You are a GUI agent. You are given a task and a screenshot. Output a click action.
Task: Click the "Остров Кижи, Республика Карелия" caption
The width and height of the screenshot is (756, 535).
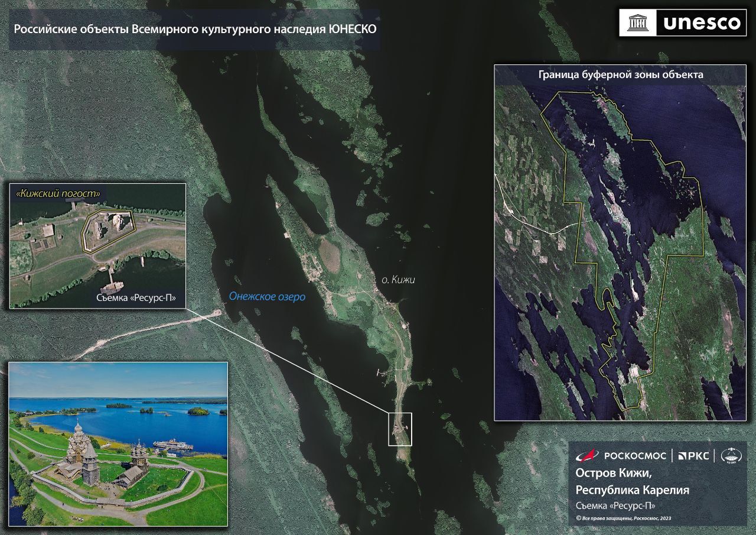pos(631,482)
